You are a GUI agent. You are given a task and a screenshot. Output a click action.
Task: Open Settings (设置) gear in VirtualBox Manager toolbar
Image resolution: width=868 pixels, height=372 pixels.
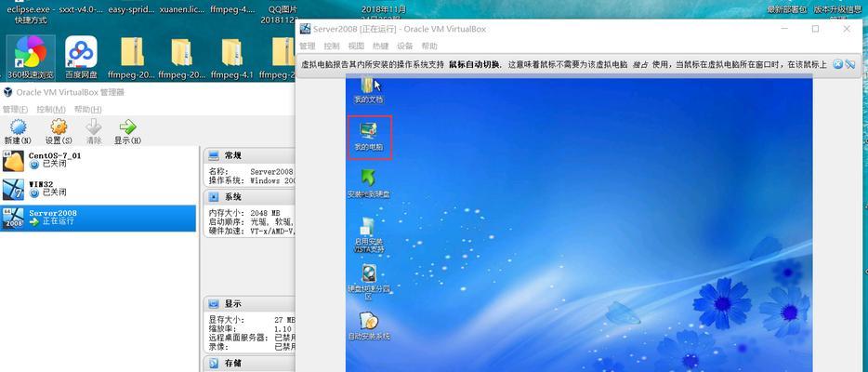(x=59, y=131)
